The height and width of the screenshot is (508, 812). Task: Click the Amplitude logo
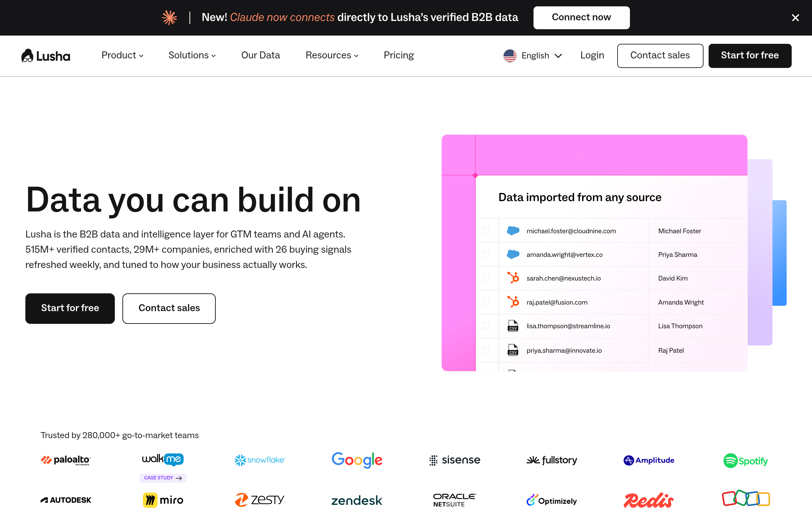(649, 460)
